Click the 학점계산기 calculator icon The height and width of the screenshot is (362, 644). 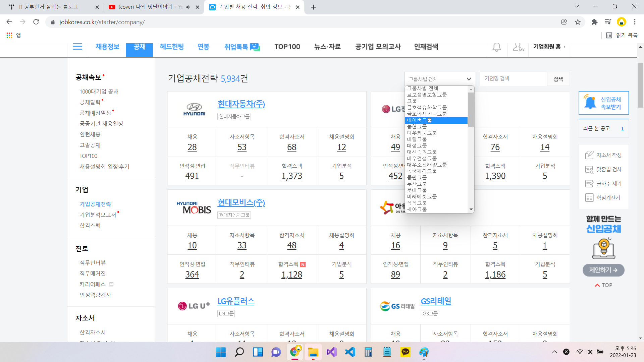click(x=589, y=198)
